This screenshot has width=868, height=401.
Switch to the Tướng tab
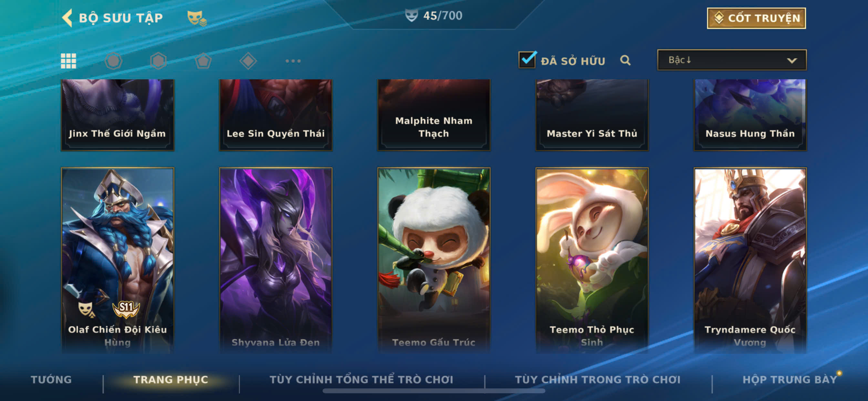(x=51, y=379)
